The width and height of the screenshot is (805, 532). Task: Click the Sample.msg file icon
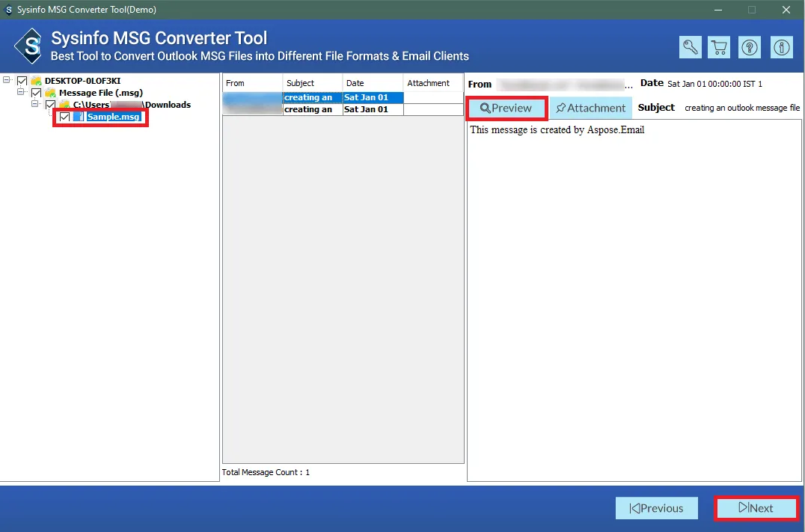tap(79, 117)
